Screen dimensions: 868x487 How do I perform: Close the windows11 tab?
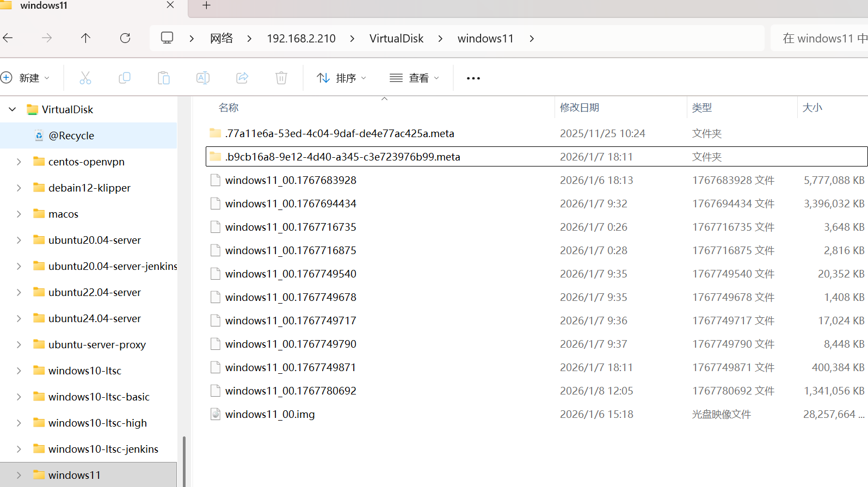pos(170,5)
